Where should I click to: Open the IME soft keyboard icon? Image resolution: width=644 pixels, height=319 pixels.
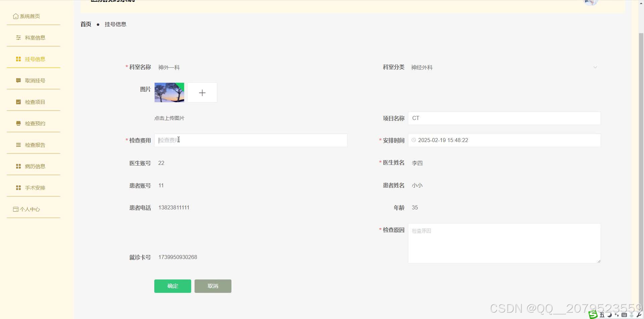(624, 315)
